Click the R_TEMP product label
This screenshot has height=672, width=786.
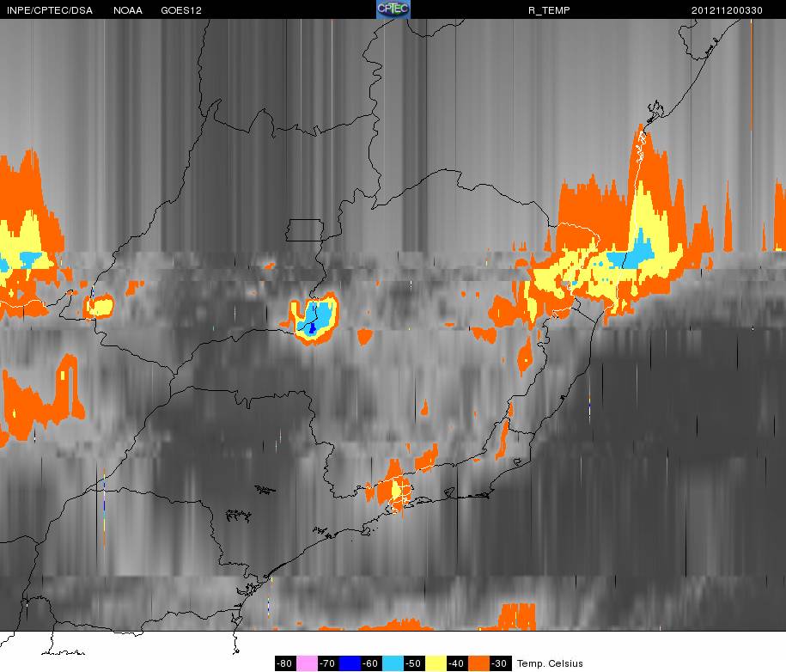click(x=549, y=10)
